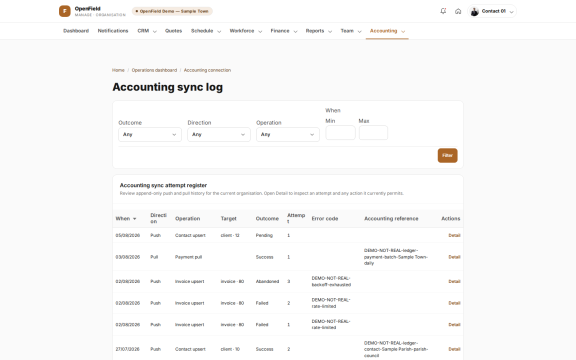Screen dimensions: 576x360
Task: Follow the Home breadcrumb link
Action: [118, 70]
